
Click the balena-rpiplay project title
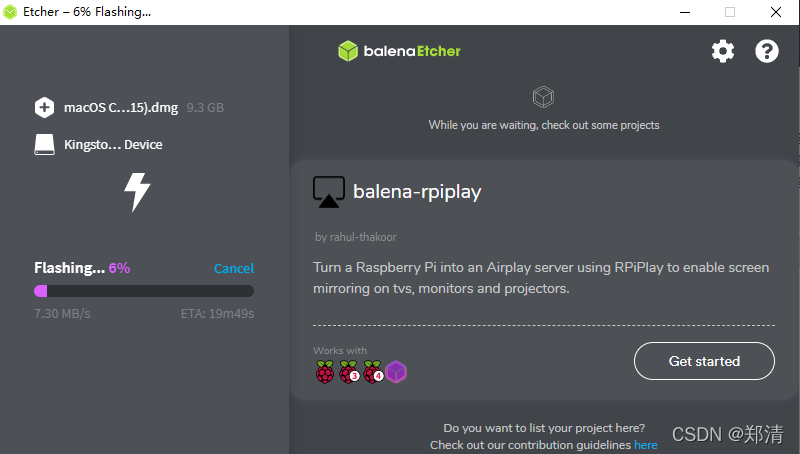[x=417, y=192]
